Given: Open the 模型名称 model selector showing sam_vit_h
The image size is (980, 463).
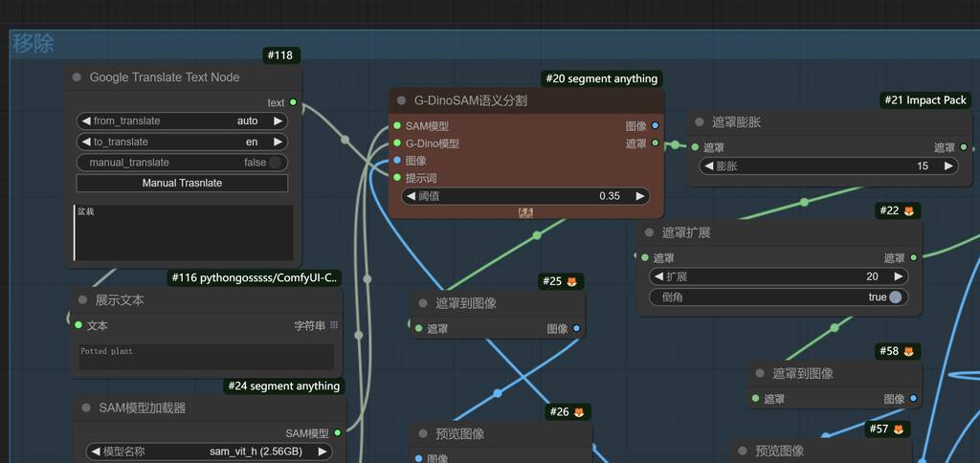Looking at the screenshot, I should pos(209,452).
